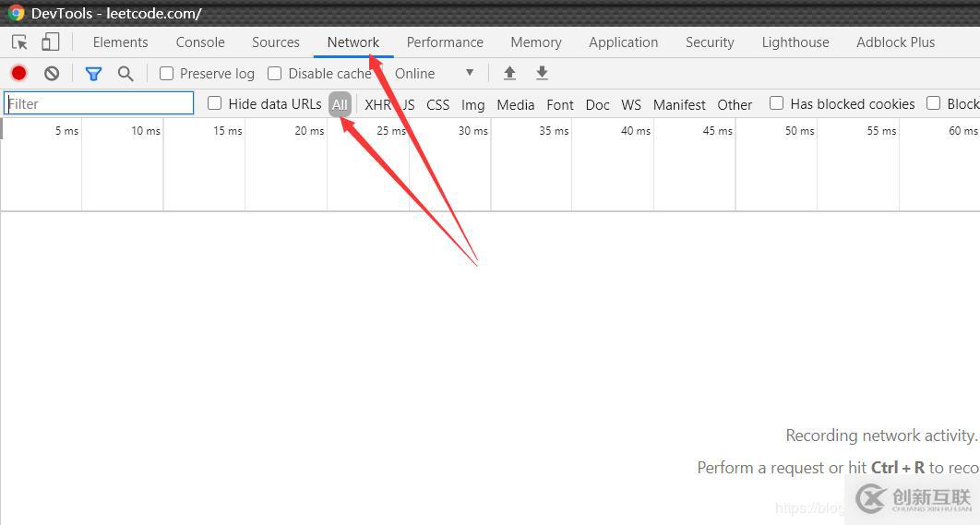
Task: Filter requests by Font type
Action: [560, 104]
